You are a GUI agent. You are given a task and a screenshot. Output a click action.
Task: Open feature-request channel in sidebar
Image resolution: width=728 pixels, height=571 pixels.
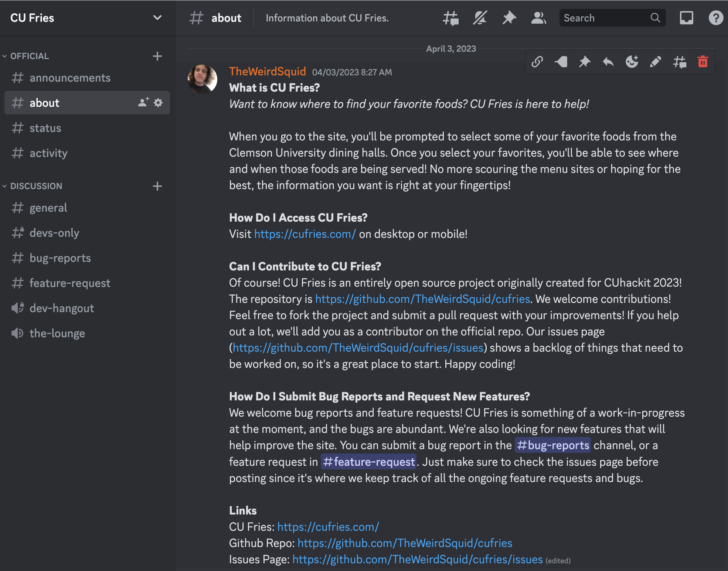pyautogui.click(x=87, y=283)
